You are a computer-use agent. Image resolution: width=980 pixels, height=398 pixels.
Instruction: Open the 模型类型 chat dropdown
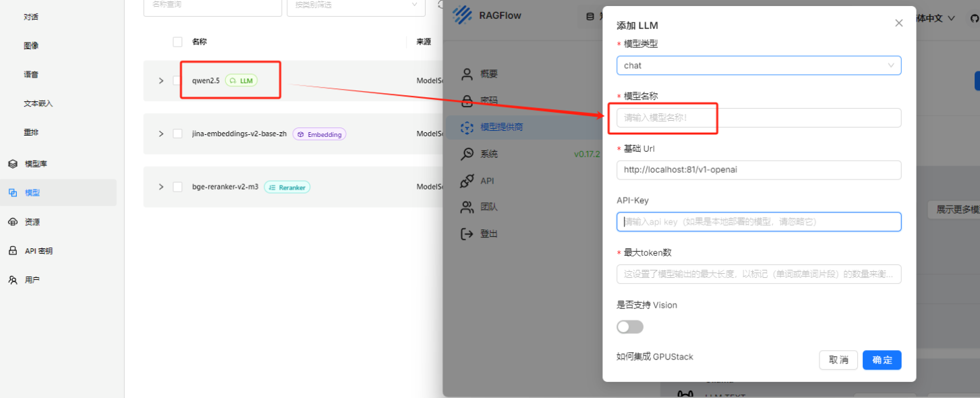pos(759,65)
